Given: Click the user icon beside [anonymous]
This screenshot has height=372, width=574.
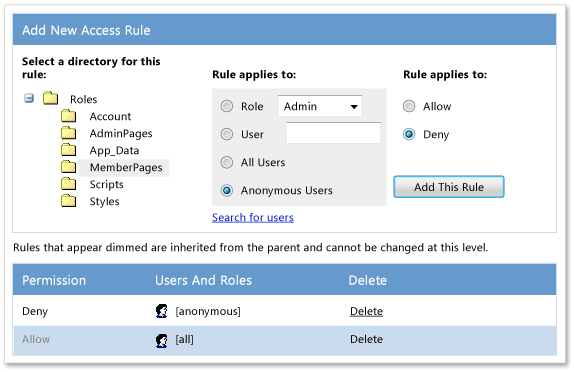Looking at the screenshot, I should click(x=161, y=311).
